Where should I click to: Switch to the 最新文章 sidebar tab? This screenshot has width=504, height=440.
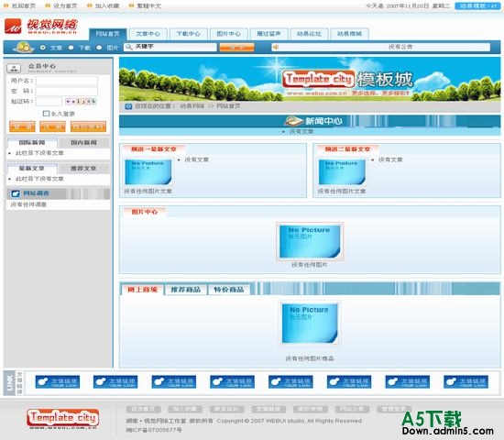click(x=32, y=169)
